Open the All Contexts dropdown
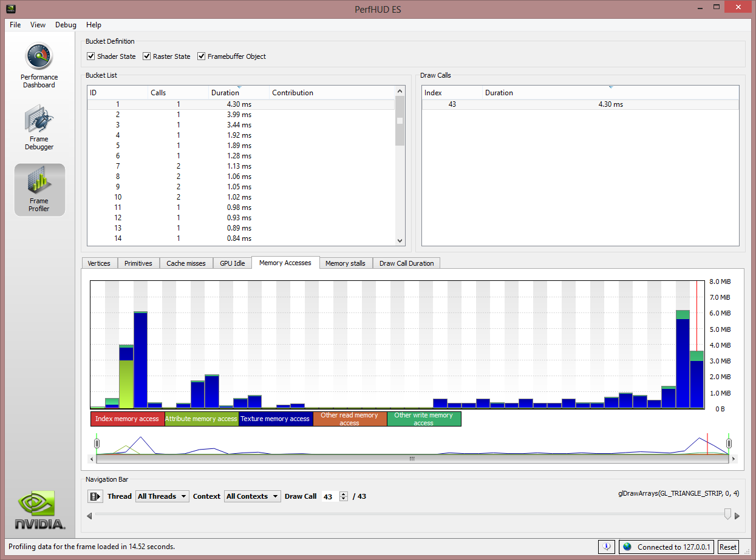This screenshot has width=756, height=560. [253, 496]
